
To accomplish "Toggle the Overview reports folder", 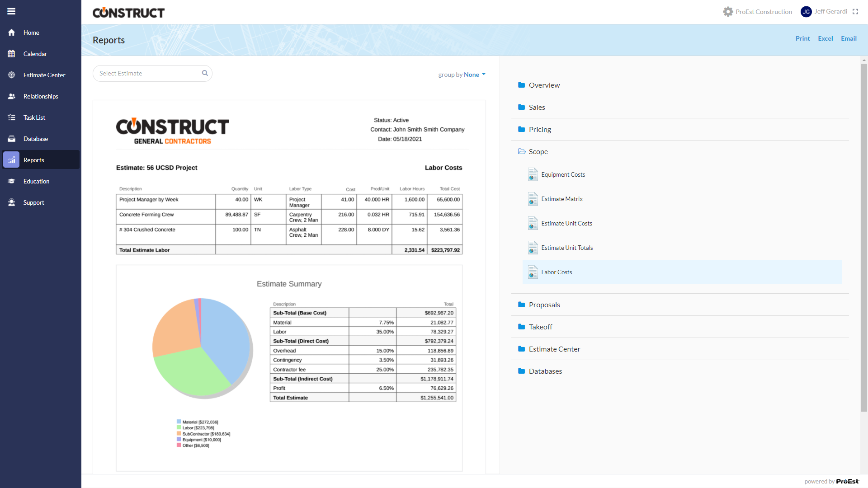I will [x=544, y=84].
